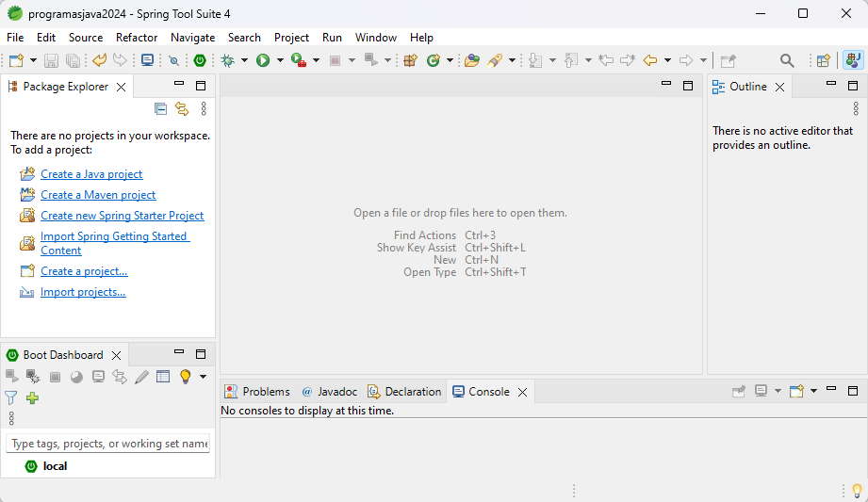Open the External Tools dropdown arrow

316,60
